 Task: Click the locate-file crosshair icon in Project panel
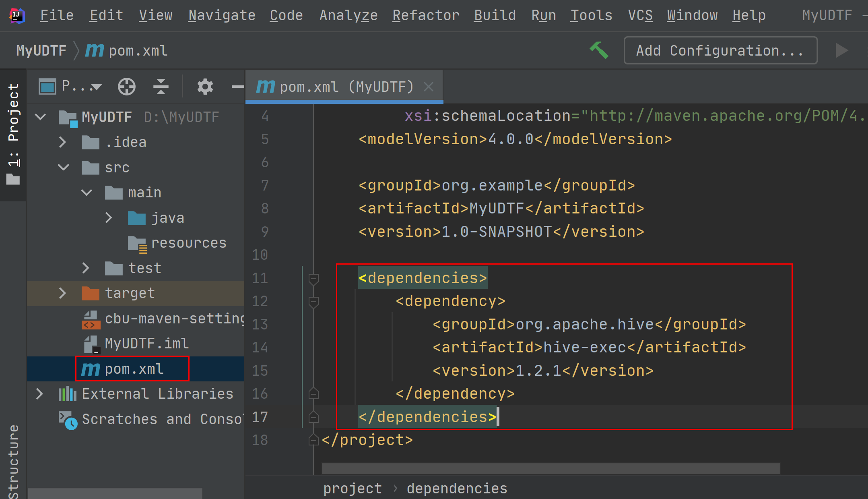(126, 87)
